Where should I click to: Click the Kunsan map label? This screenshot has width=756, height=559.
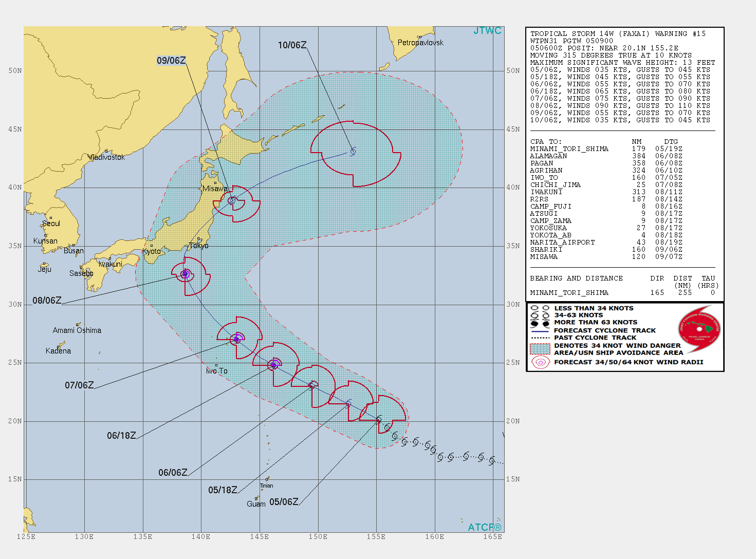pyautogui.click(x=46, y=241)
